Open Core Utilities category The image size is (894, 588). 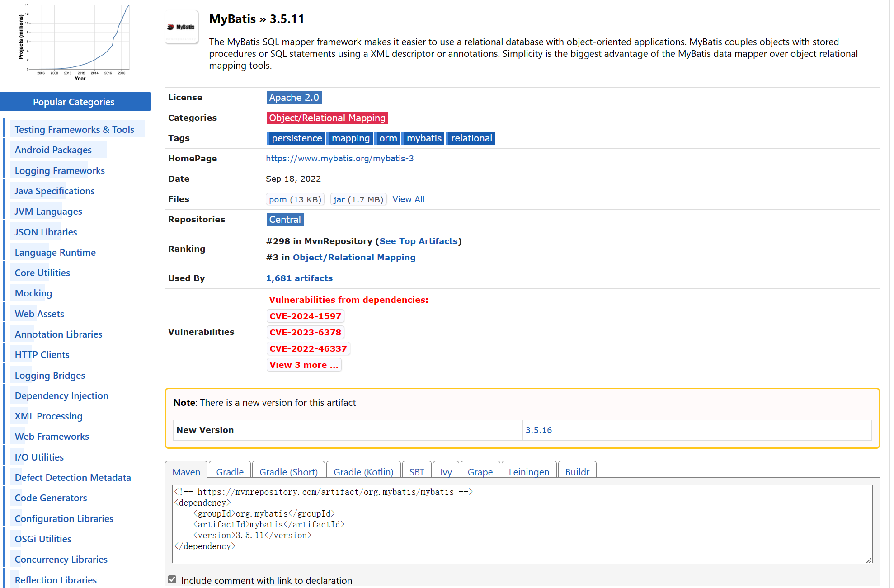point(42,273)
